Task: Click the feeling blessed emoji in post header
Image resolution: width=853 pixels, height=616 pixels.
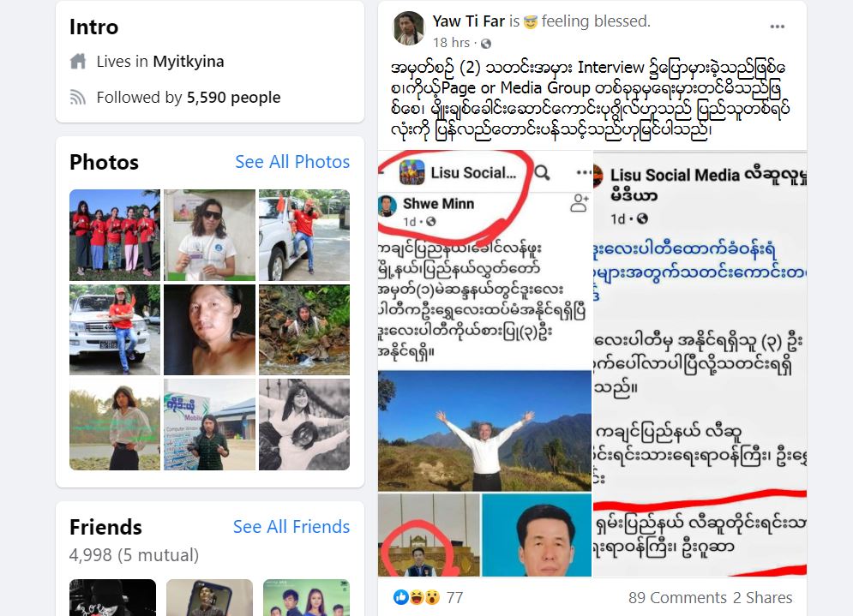Action: [x=530, y=21]
